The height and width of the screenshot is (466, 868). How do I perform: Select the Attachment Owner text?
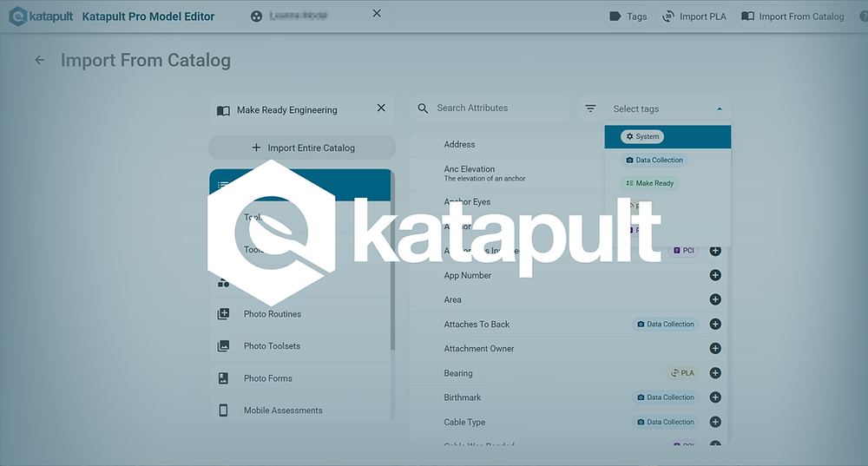point(479,349)
